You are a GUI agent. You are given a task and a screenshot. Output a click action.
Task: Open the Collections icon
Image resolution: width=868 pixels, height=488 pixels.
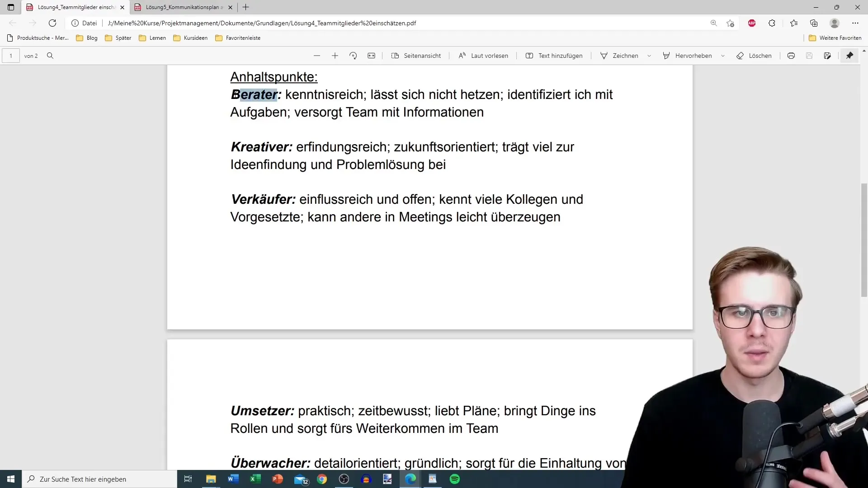tap(814, 23)
